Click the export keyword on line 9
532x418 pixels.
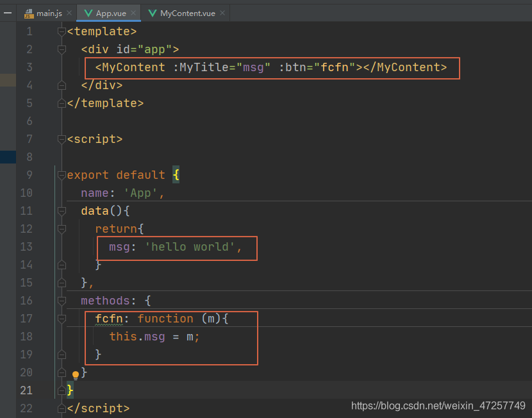click(88, 175)
